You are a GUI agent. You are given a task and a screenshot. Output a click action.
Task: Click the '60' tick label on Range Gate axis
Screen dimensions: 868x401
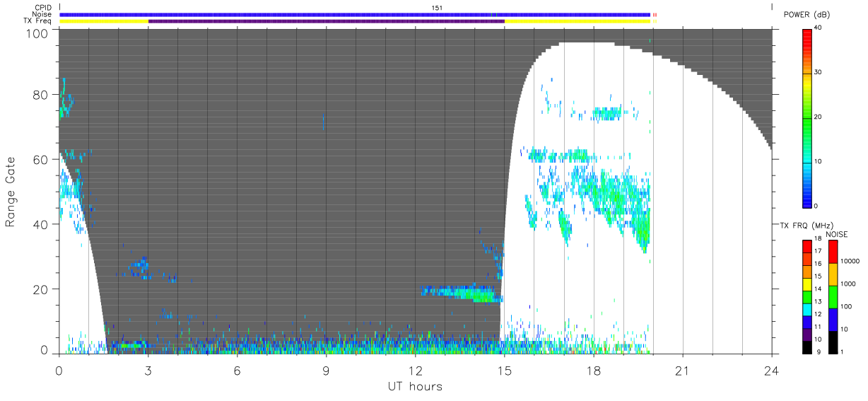tap(42, 159)
